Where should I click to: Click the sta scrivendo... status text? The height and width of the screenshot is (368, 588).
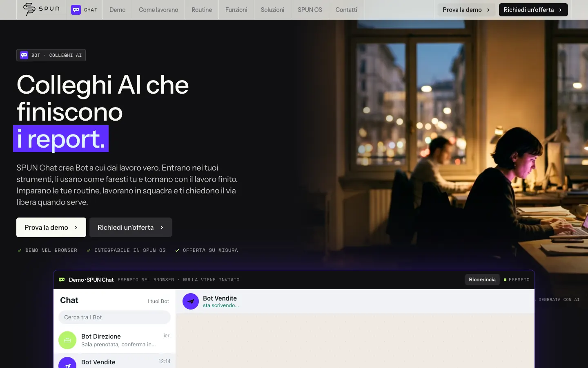221,305
